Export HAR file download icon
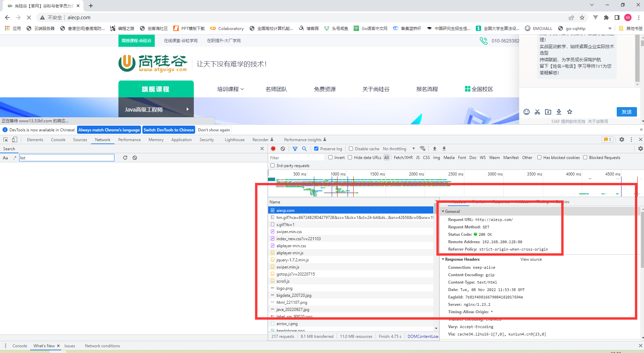The height and width of the screenshot is (353, 644). pyautogui.click(x=444, y=149)
